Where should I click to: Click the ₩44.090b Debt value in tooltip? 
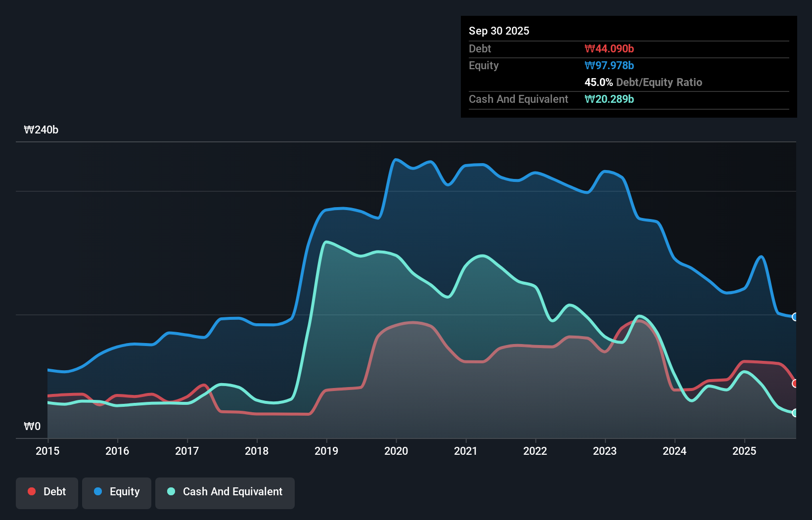click(609, 48)
